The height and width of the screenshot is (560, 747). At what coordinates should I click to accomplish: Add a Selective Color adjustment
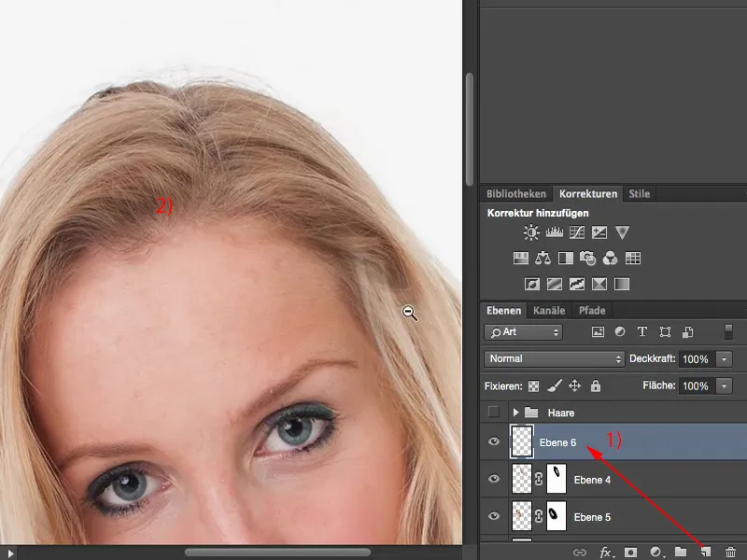coord(599,285)
